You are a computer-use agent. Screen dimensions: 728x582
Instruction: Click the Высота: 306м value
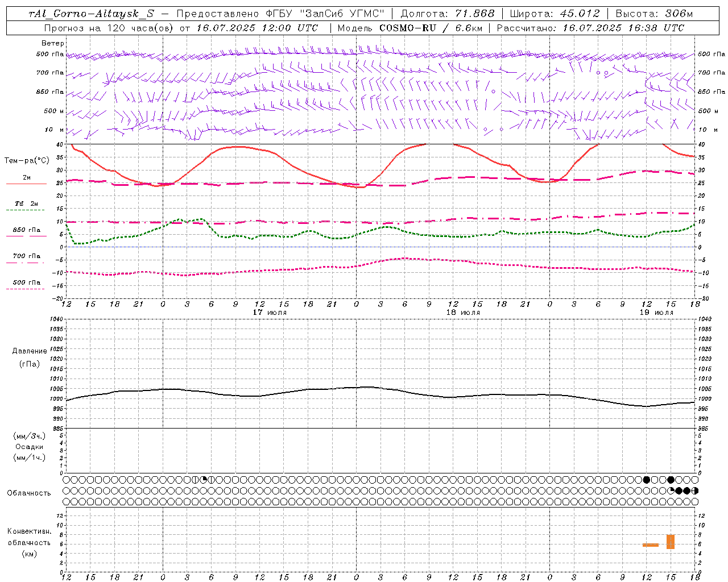tap(654, 14)
